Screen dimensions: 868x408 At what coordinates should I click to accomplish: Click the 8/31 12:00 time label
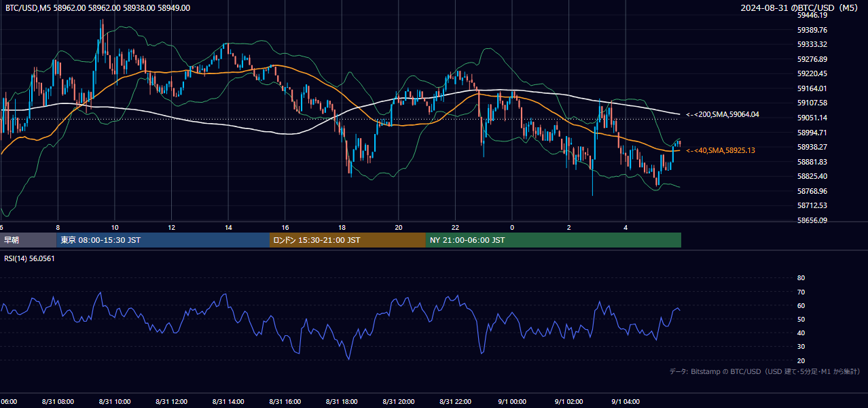coord(172,402)
